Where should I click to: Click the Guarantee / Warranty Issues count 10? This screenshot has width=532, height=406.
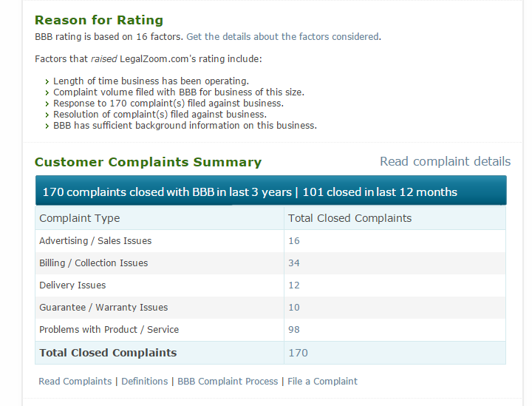pos(294,307)
